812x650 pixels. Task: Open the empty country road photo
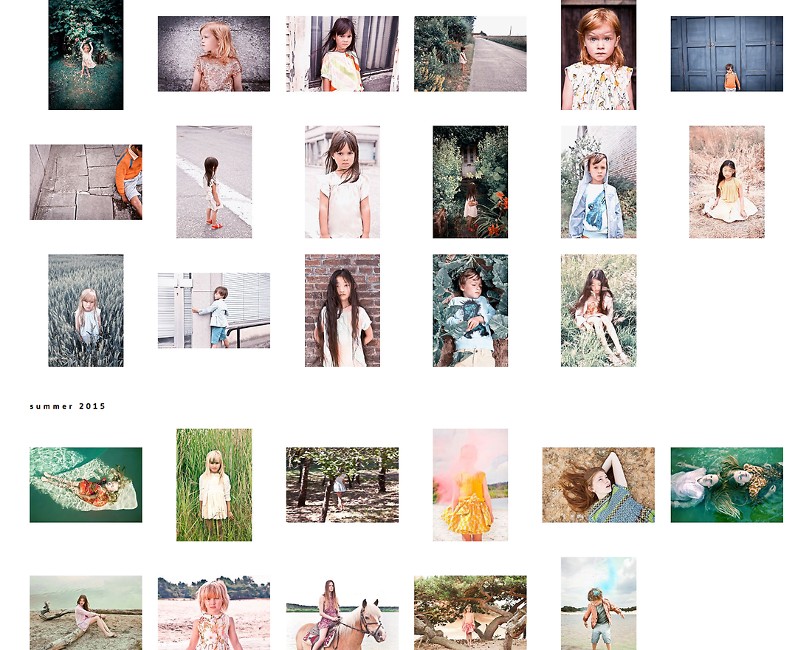pos(470,54)
